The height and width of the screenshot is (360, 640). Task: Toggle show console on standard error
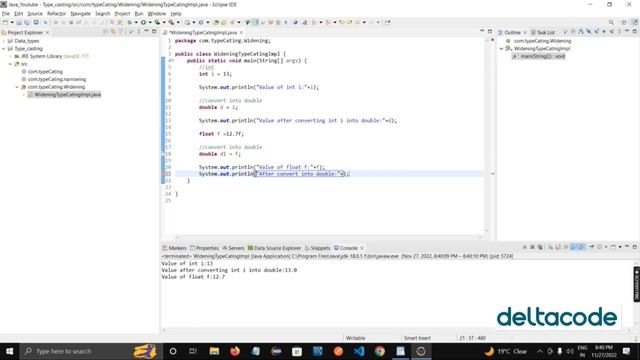581,247
